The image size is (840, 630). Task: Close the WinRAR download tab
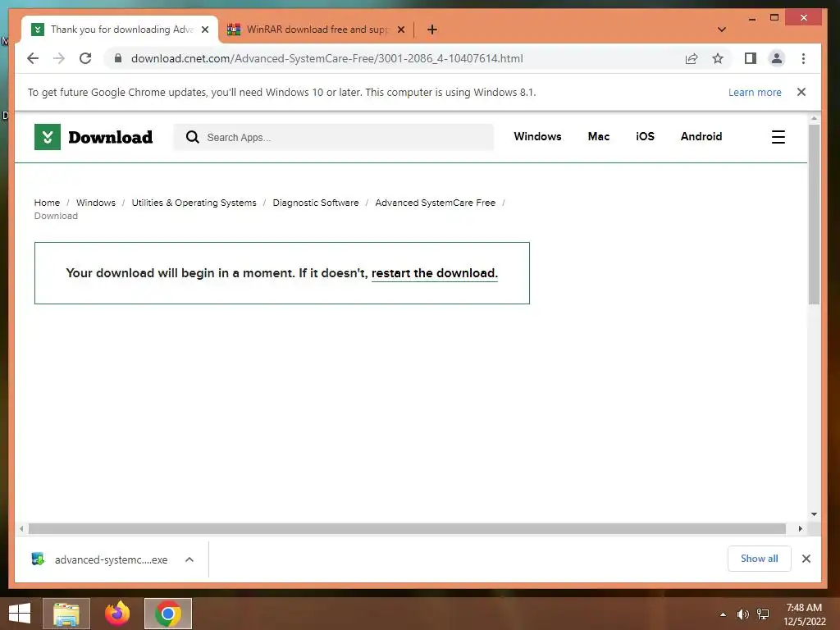coord(401,30)
